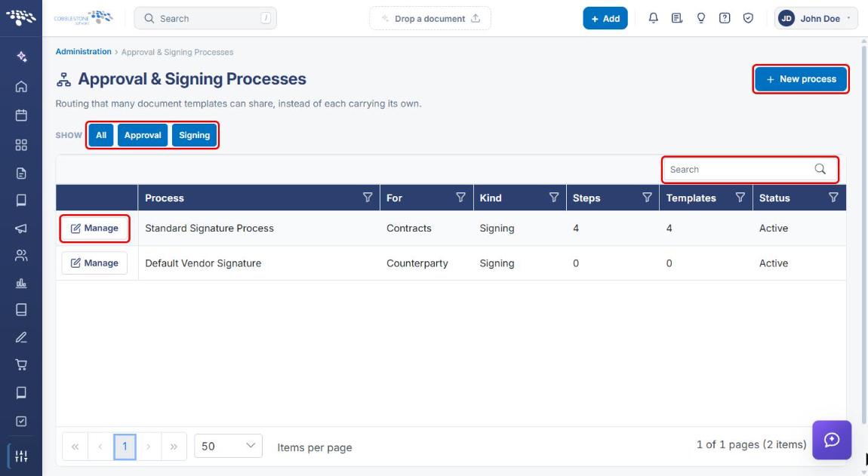The height and width of the screenshot is (476, 868).
Task: Open filter for the Status column
Action: tap(833, 198)
